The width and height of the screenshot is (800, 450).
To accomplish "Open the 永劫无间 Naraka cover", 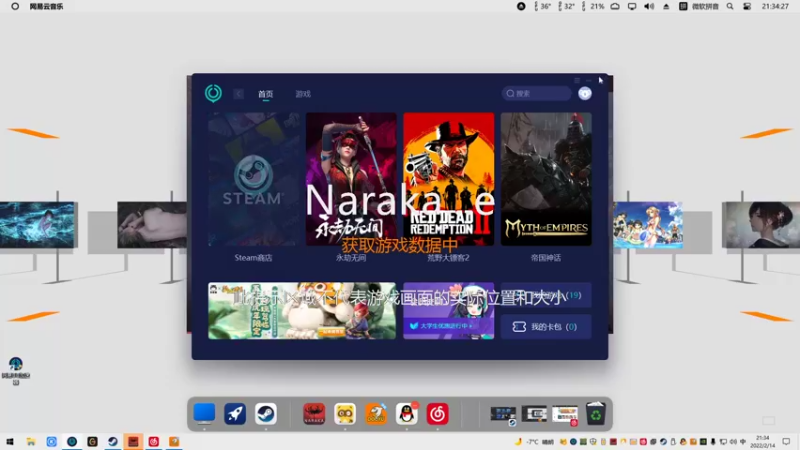I will coord(351,179).
